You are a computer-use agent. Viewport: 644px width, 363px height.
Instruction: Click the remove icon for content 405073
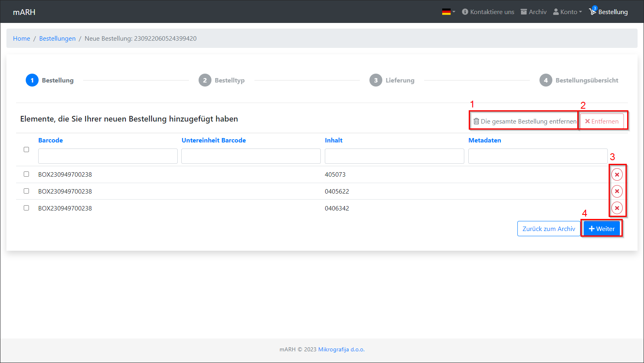(617, 175)
